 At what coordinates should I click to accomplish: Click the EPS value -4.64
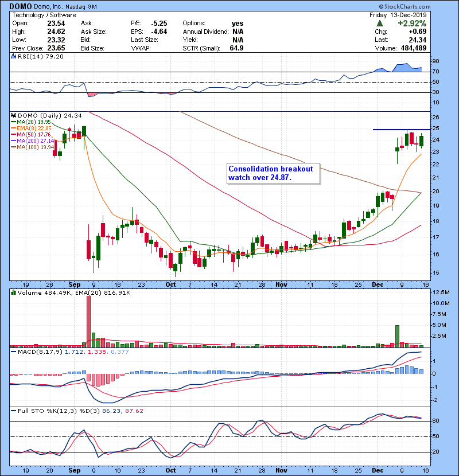(x=159, y=32)
